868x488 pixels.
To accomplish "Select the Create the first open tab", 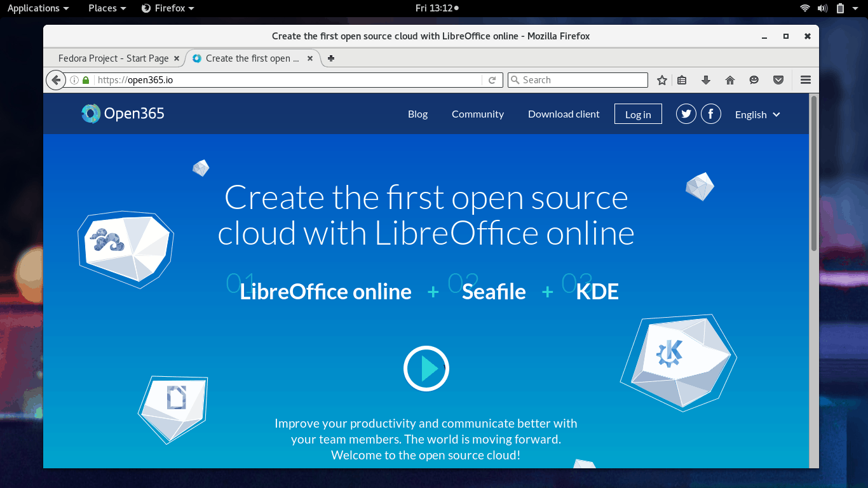I will 252,58.
